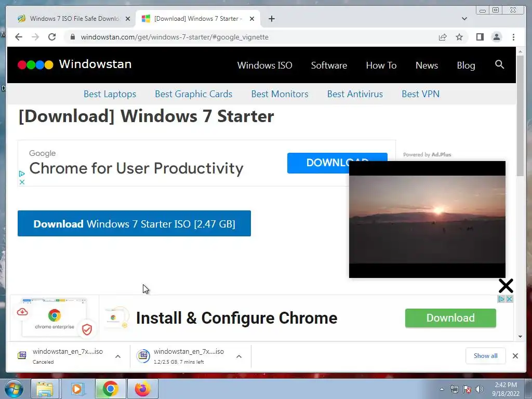Click the AdChoices triangle on Chrome ad
Viewport: 532px width, 399px height.
click(x=22, y=174)
